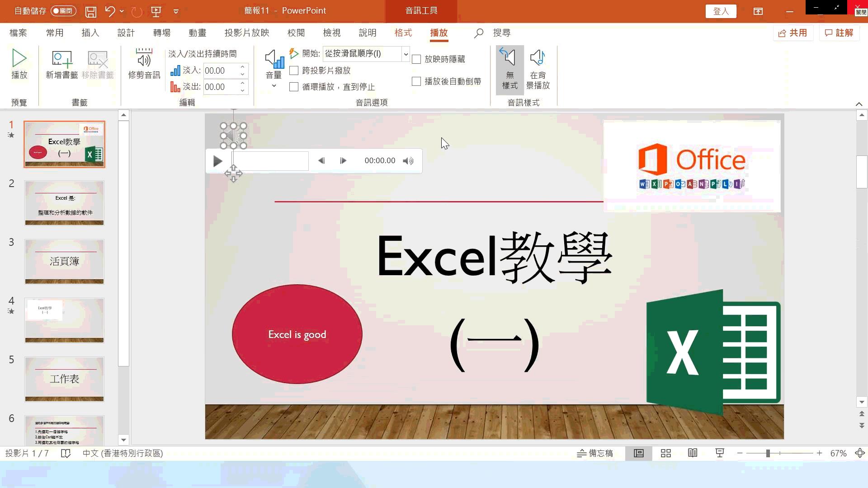
Task: Check Loop Until Stopped (循環播放，直到停止)
Action: (294, 87)
